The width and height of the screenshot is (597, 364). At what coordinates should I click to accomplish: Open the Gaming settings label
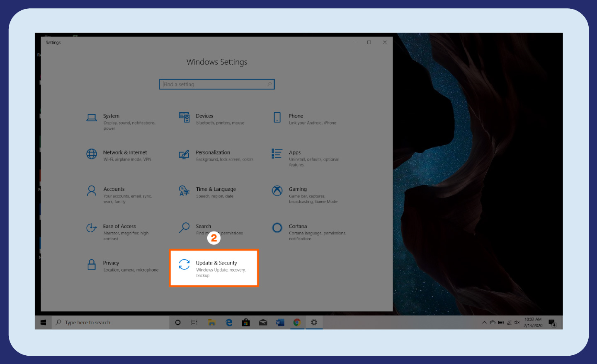coord(298,189)
